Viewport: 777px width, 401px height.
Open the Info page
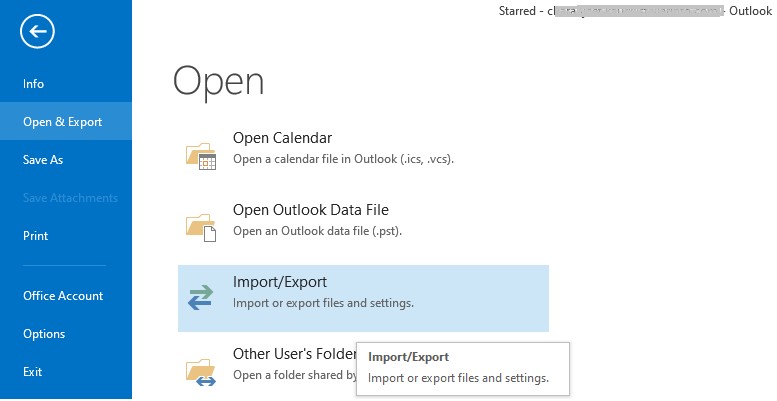click(34, 84)
